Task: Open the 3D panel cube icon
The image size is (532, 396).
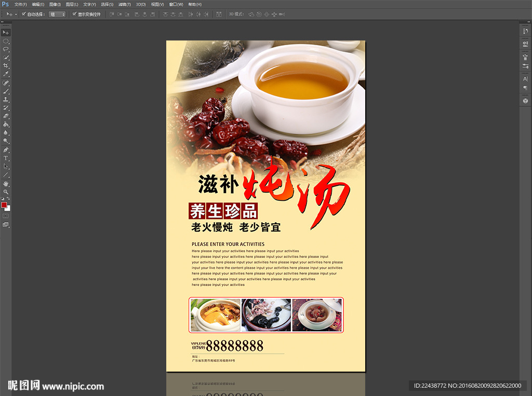Action: coord(525,101)
